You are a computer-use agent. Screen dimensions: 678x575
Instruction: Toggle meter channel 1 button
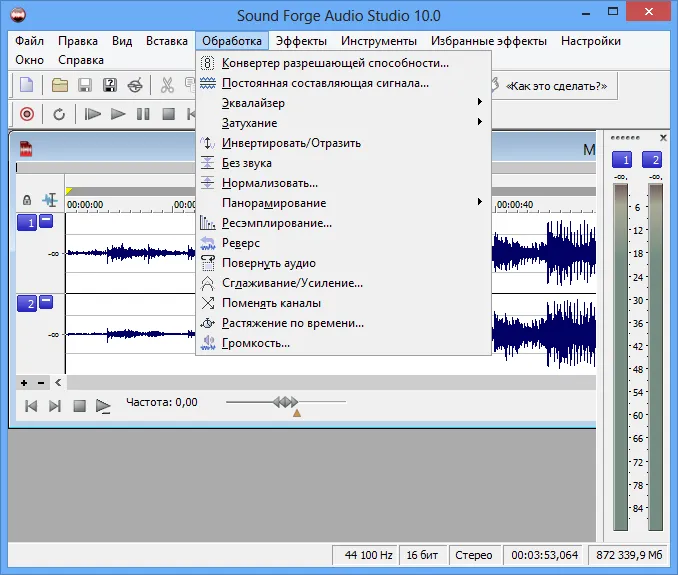(622, 160)
